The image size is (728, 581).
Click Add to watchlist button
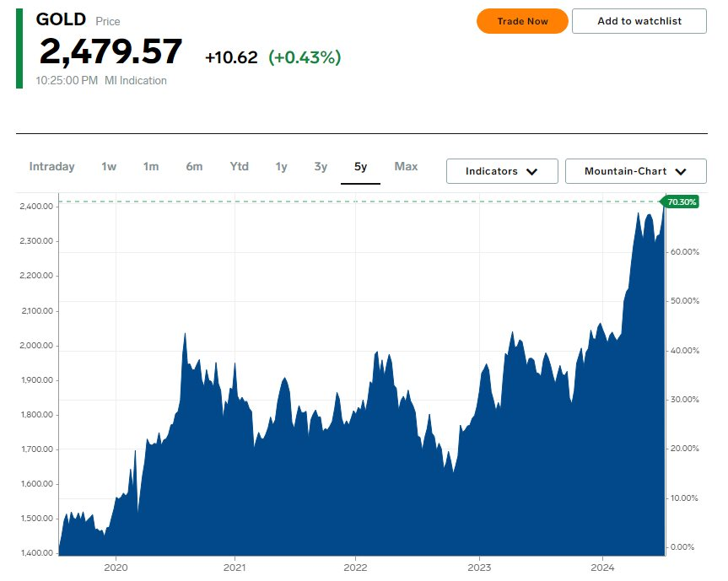(639, 21)
